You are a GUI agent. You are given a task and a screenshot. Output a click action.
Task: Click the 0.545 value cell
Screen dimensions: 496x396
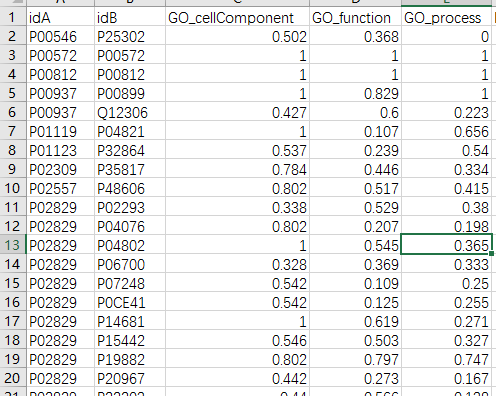pos(355,245)
